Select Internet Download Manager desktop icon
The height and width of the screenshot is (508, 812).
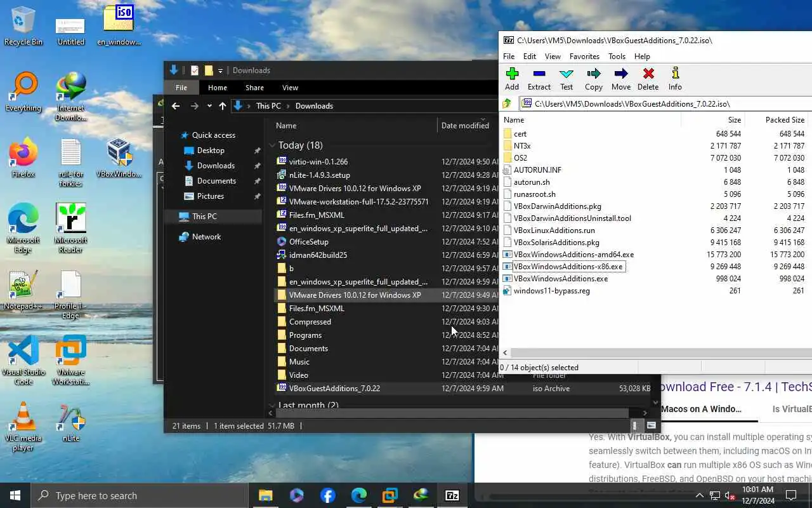click(x=70, y=97)
